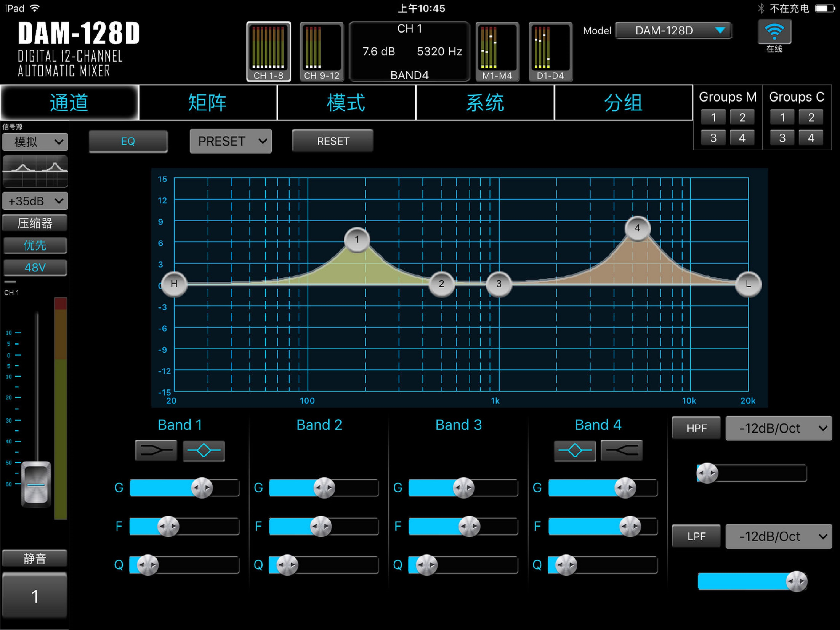Toggle the 压缩器 compressor button
Screen dimensions: 840x630
coord(35,223)
